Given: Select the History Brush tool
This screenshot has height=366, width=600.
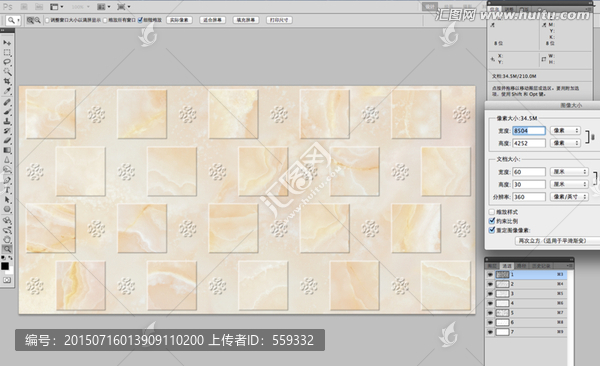Looking at the screenshot, I should click(x=7, y=131).
